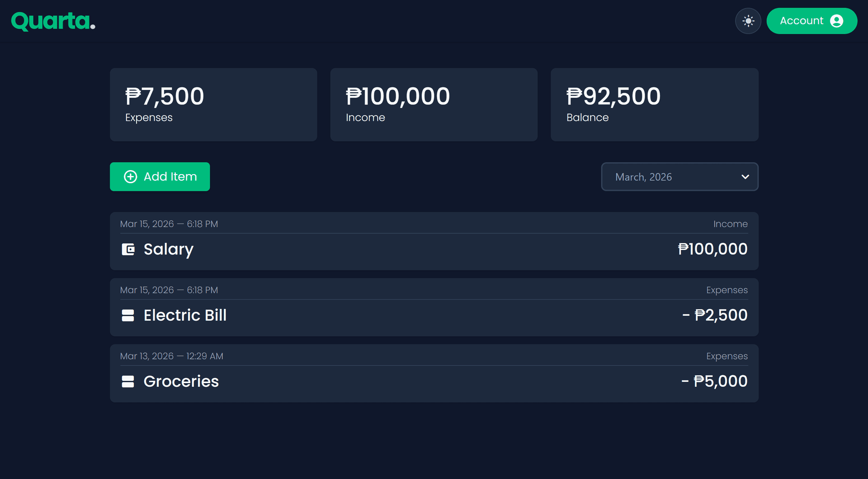Click the ₱100,000 Income summary card
Screen dimensions: 868x479
point(434,104)
